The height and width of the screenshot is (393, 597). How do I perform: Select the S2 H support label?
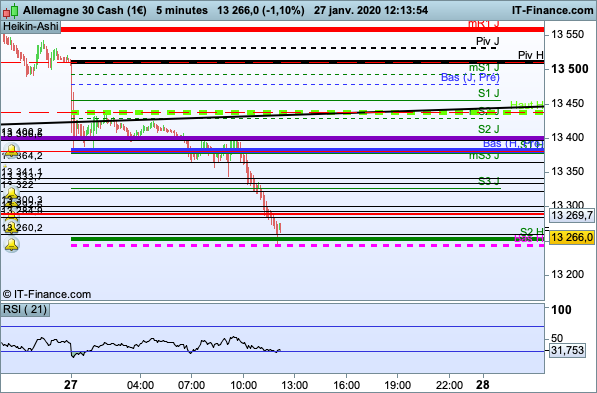(532, 232)
